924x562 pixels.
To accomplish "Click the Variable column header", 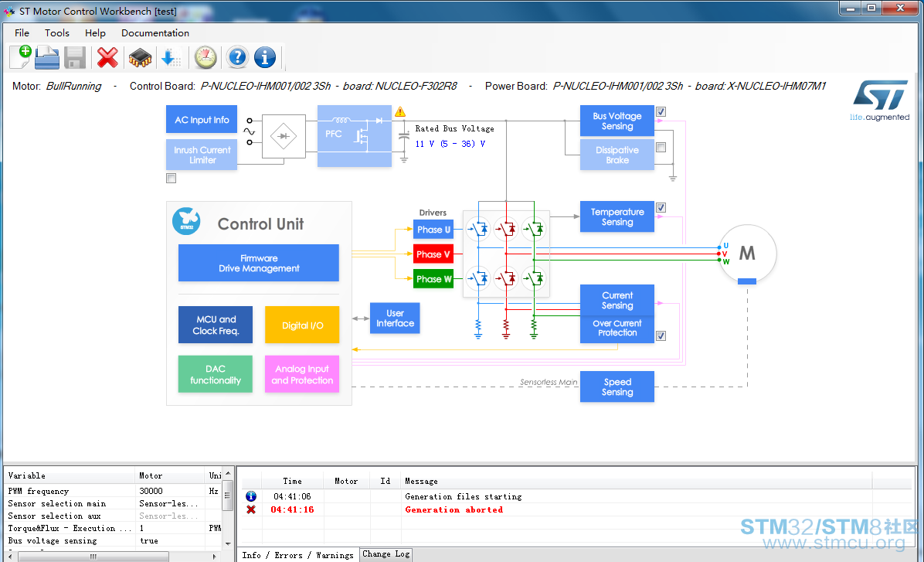I will 70,476.
